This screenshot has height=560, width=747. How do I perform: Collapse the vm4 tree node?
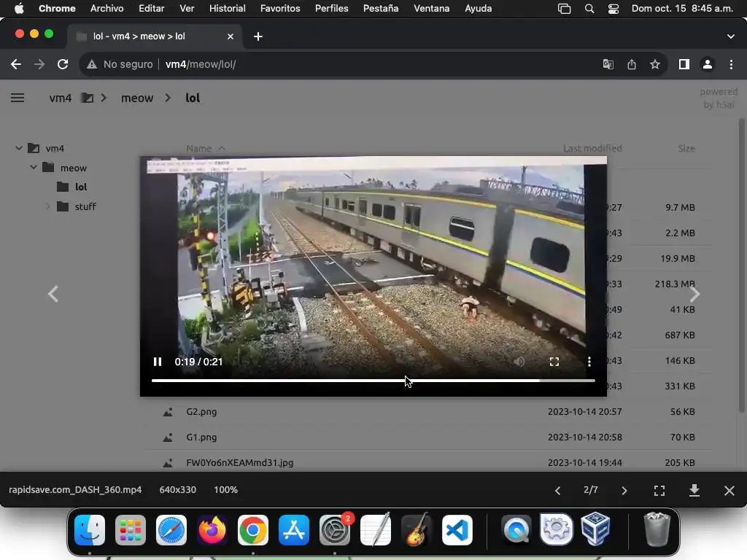point(18,148)
